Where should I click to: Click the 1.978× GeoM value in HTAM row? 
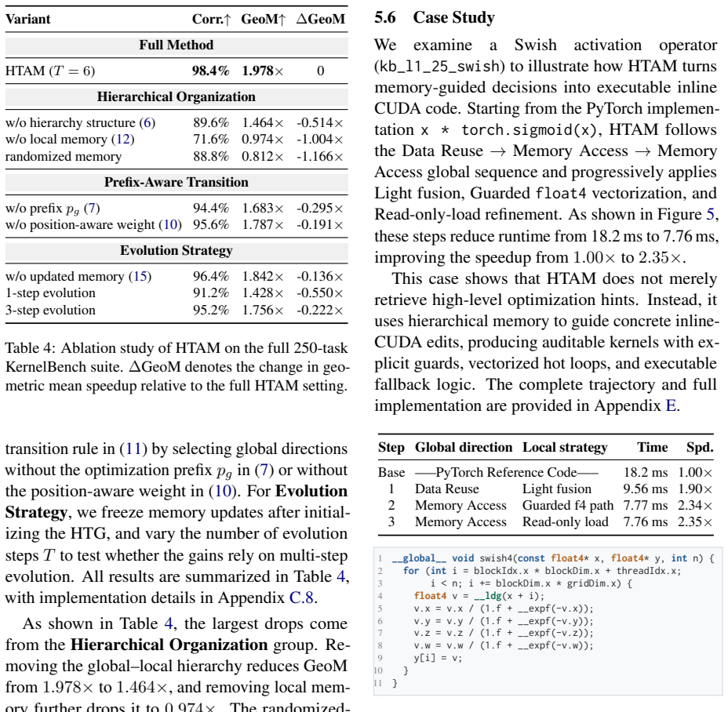[x=262, y=71]
